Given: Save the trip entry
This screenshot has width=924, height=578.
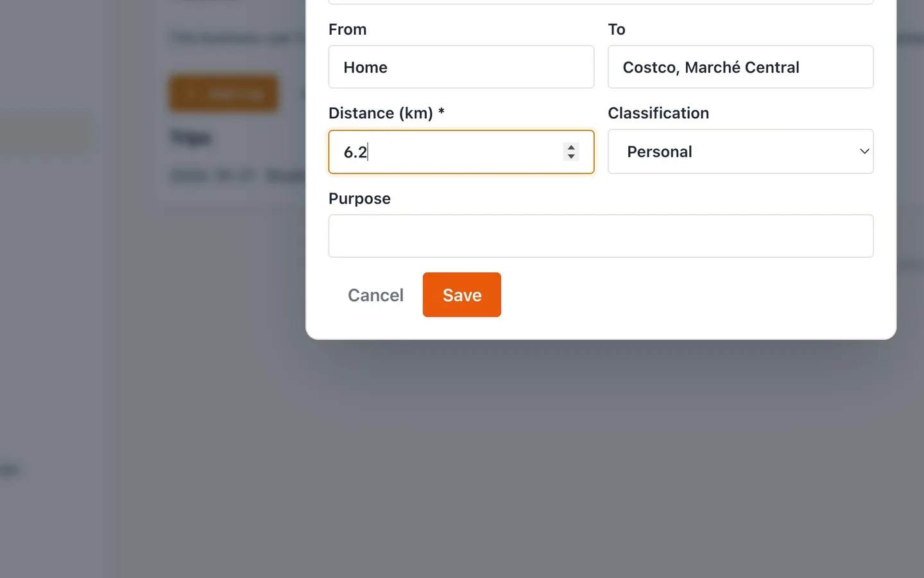Looking at the screenshot, I should (x=461, y=295).
